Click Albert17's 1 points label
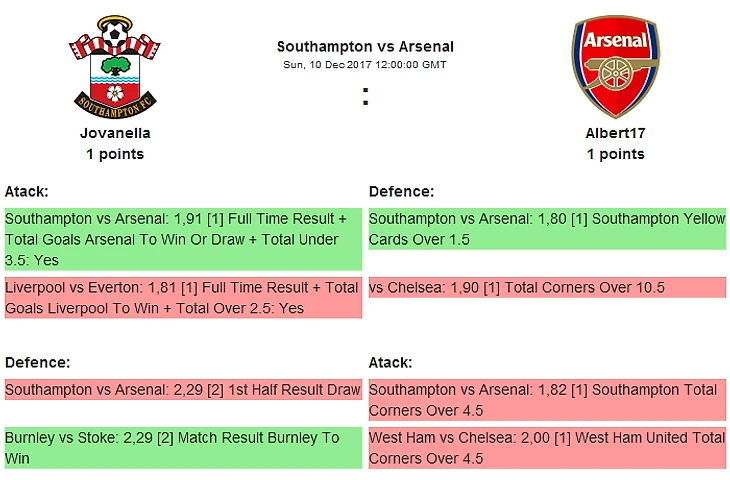Image resolution: width=730 pixels, height=480 pixels. click(615, 154)
